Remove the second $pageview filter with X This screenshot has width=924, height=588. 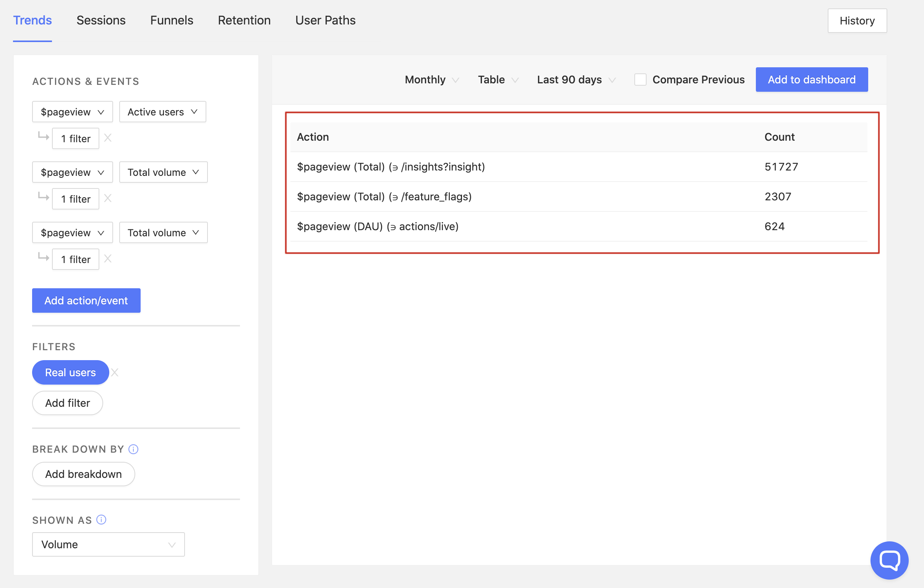pyautogui.click(x=108, y=198)
